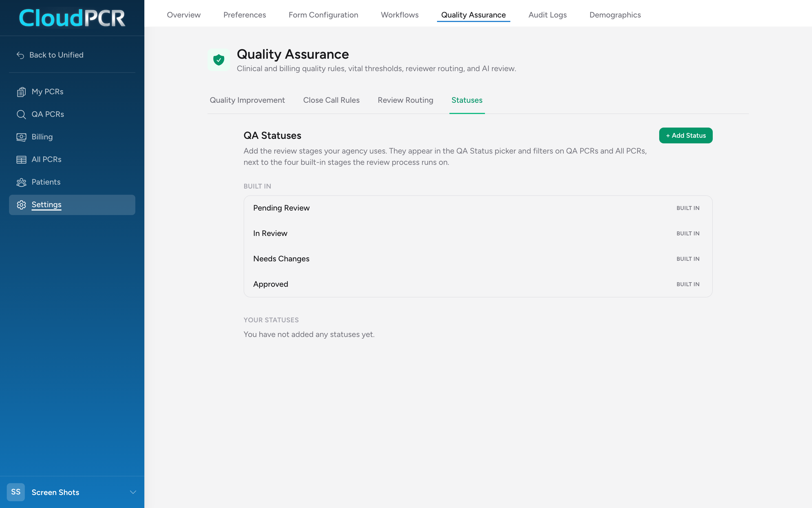Select the Statuses sub-tab

pos(467,100)
